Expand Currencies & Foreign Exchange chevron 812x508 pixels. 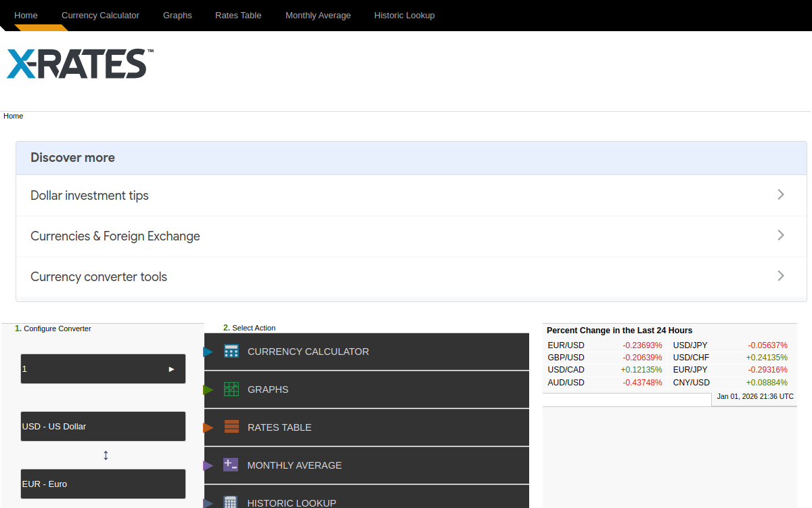click(781, 235)
